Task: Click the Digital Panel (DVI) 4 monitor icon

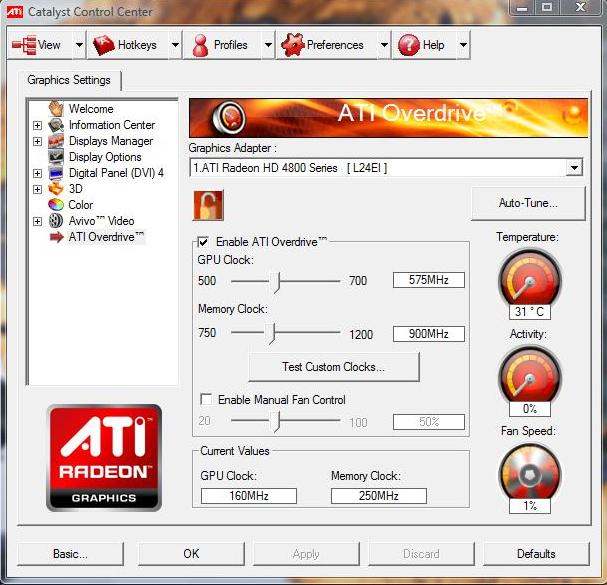Action: 56,173
